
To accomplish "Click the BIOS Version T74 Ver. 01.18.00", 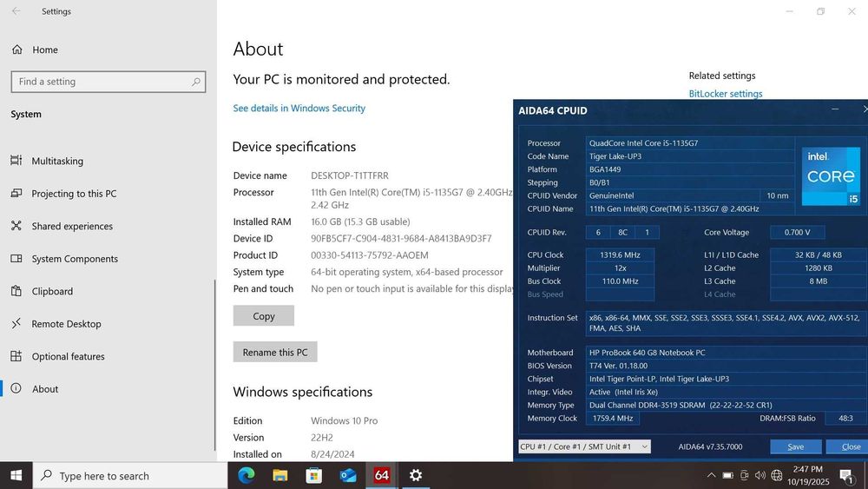I will point(618,366).
